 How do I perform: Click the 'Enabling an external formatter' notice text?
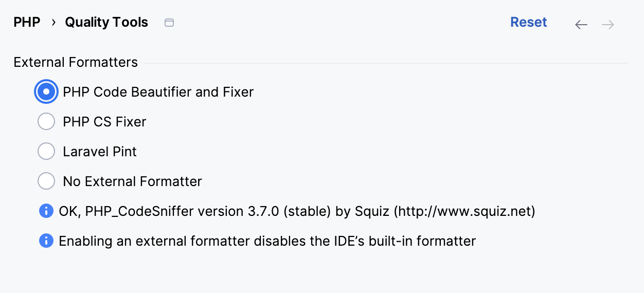267,241
